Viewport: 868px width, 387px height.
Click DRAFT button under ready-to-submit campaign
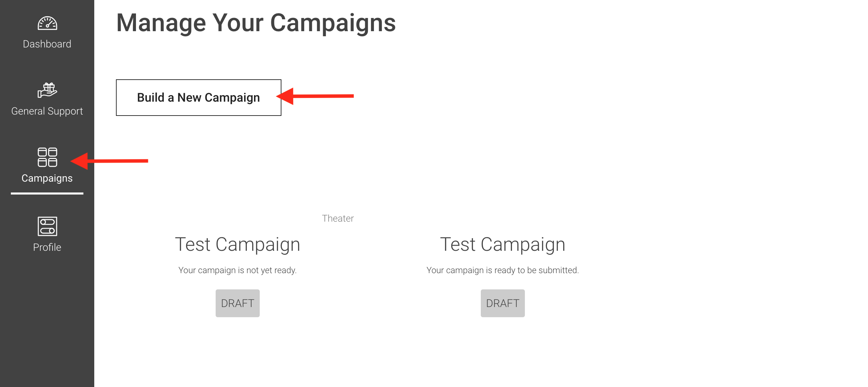(503, 303)
